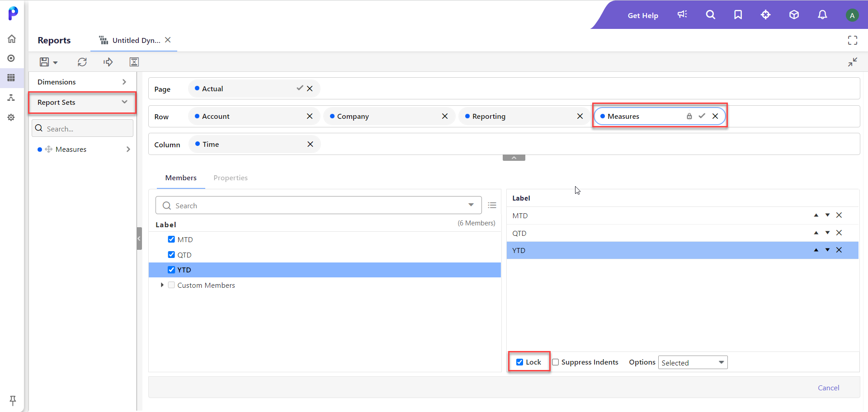The width and height of the screenshot is (868, 412).
Task: Open the members search dropdown arrow
Action: coord(471,205)
